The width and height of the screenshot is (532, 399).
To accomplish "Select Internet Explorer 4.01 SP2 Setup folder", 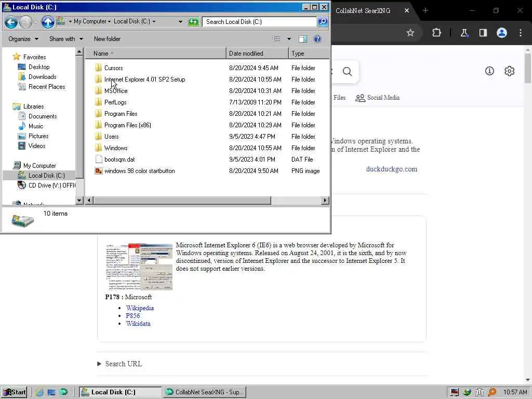I will [x=144, y=79].
